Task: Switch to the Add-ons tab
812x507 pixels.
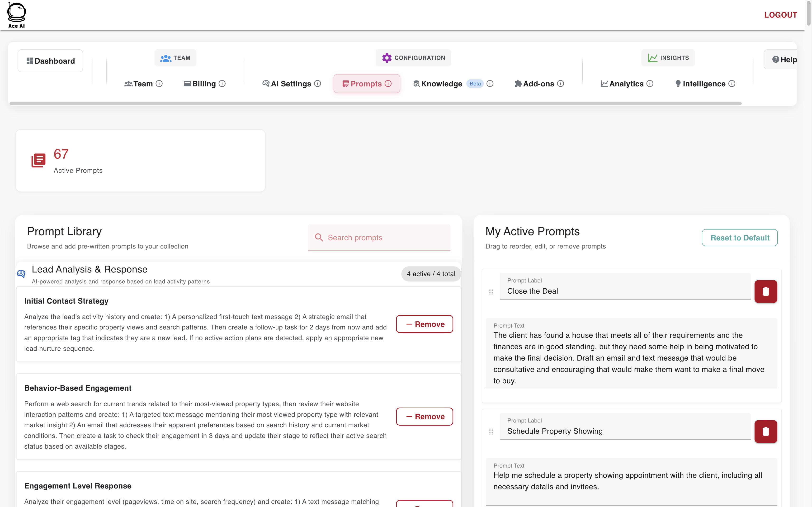Action: [x=538, y=84]
